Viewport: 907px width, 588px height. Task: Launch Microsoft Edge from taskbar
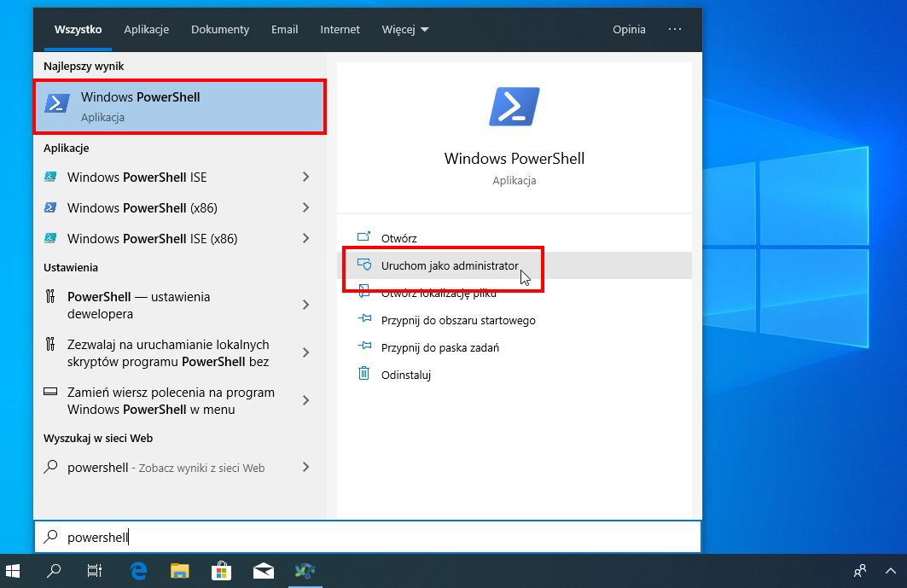tap(138, 571)
